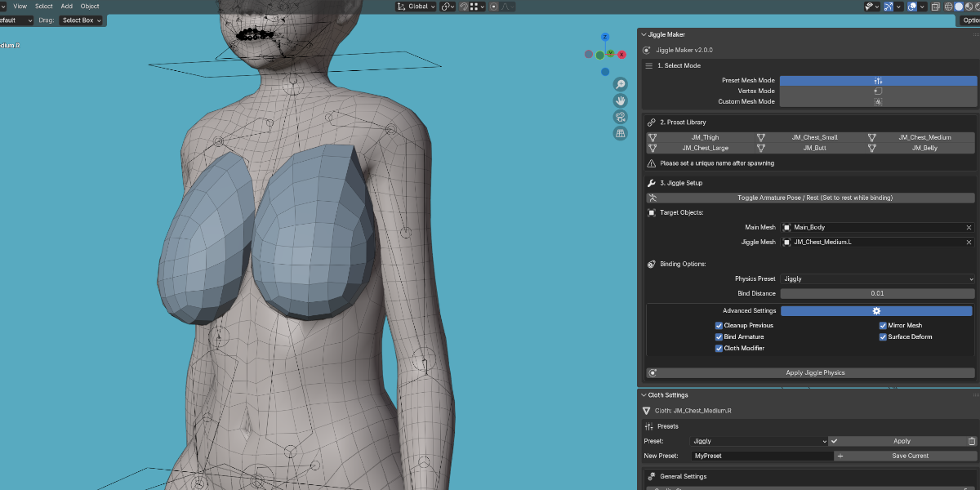The width and height of the screenshot is (980, 490).
Task: Open the Select menu
Action: pyautogui.click(x=44, y=6)
